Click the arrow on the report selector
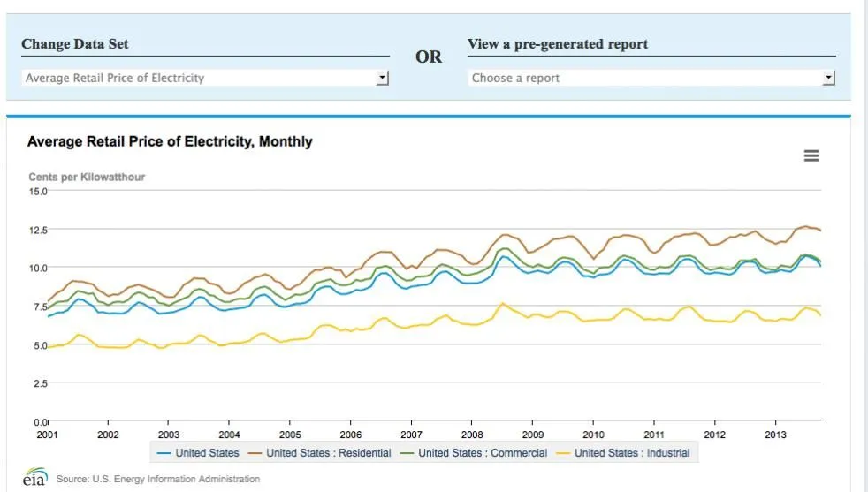This screenshot has width=868, height=492. pos(828,78)
